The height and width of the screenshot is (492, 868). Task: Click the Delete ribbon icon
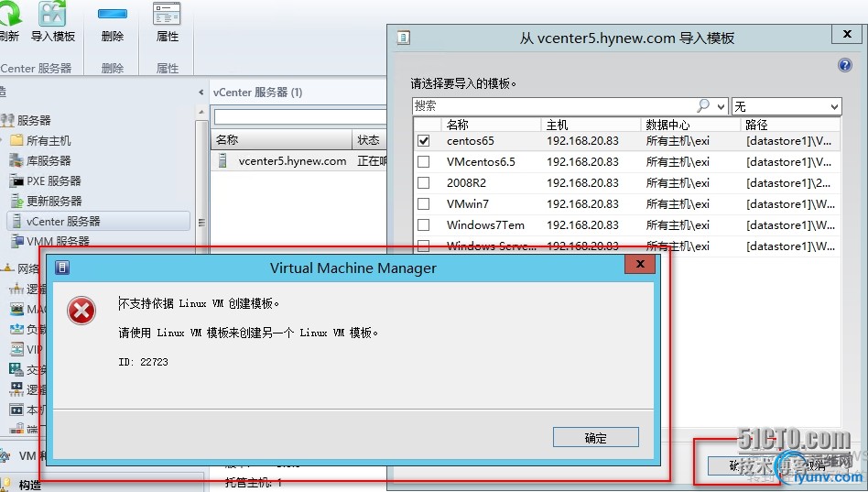tap(113, 14)
